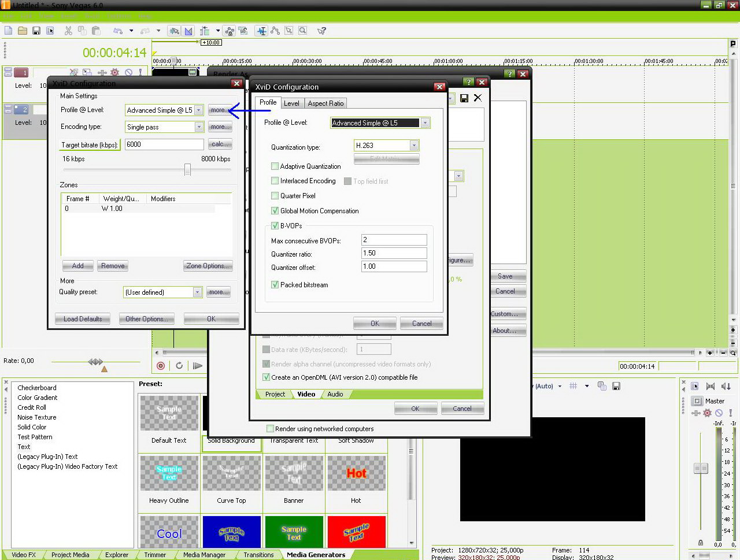This screenshot has width=740, height=560.
Task: Click Custom... button in Render As
Action: tap(505, 314)
